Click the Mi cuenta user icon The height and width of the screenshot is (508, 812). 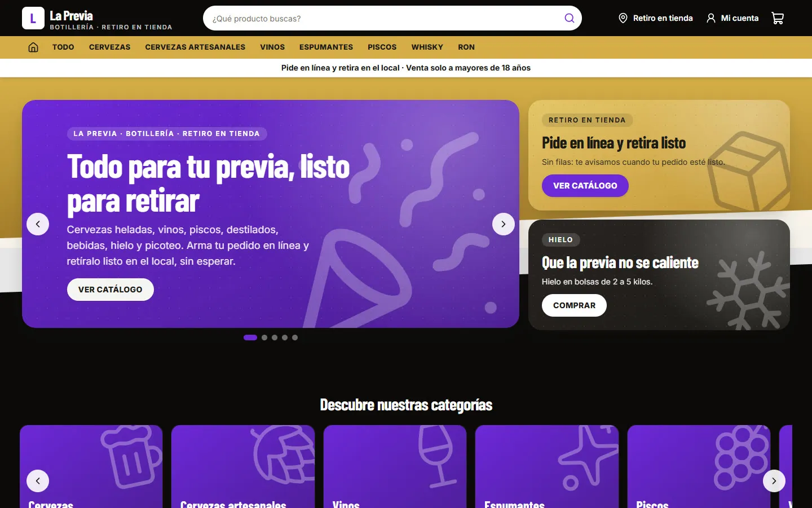[711, 18]
